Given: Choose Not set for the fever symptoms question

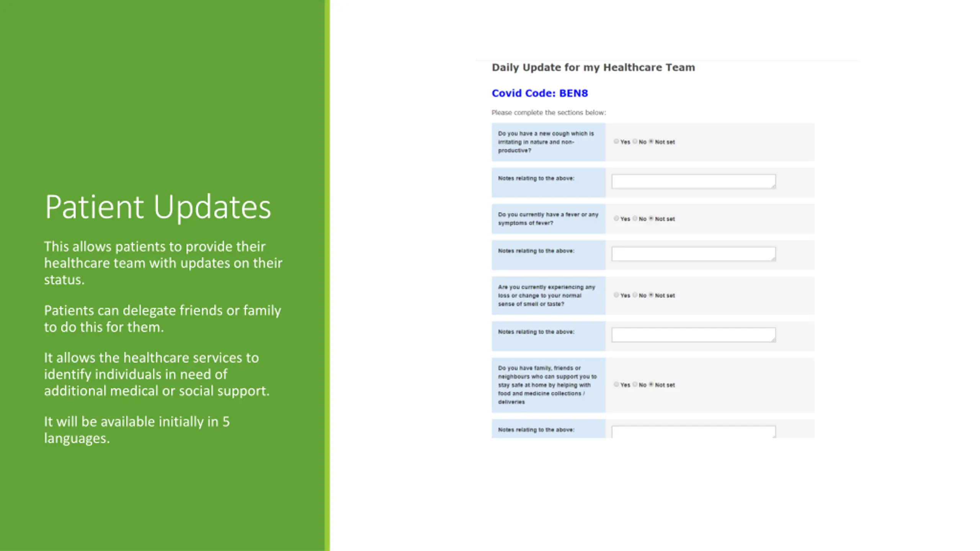Looking at the screenshot, I should tap(651, 218).
